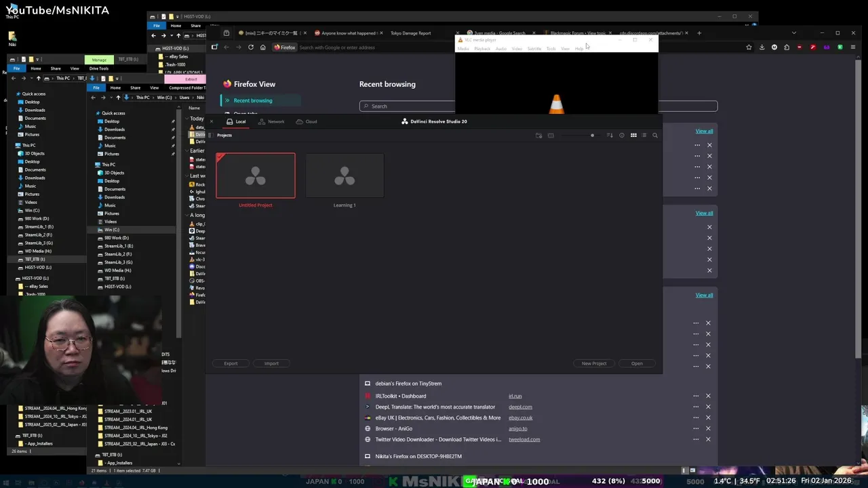Open the deepl.com link
868x488 pixels.
coord(520,407)
